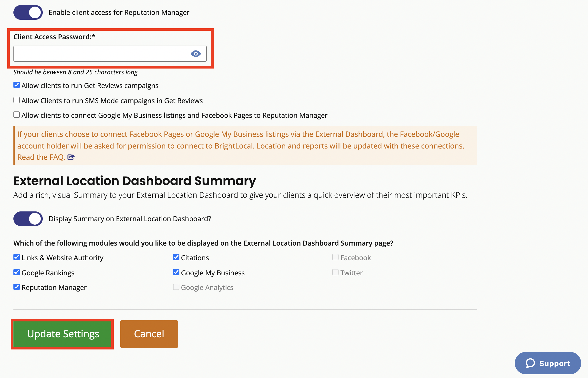Viewport: 588px width, 378px height.
Task: Click the Facebook module checkbox
Action: [x=335, y=257]
